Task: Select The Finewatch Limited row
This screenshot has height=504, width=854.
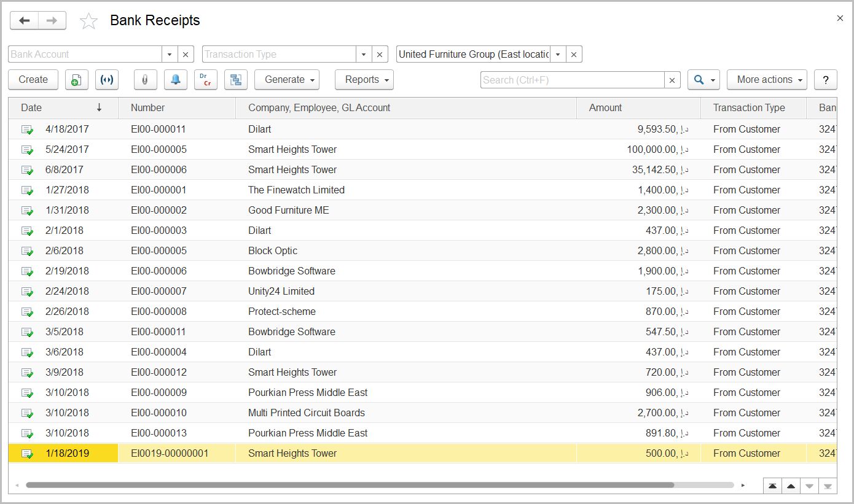Action: click(x=423, y=190)
